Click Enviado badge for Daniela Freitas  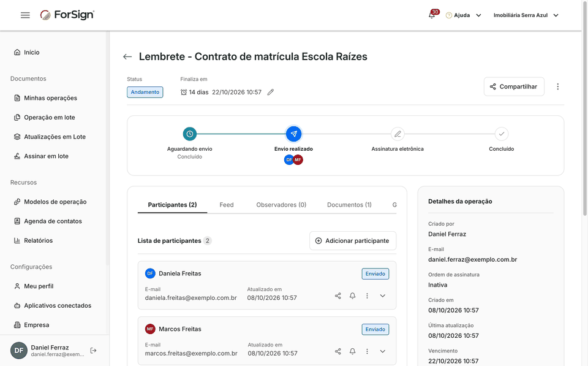[375, 274]
